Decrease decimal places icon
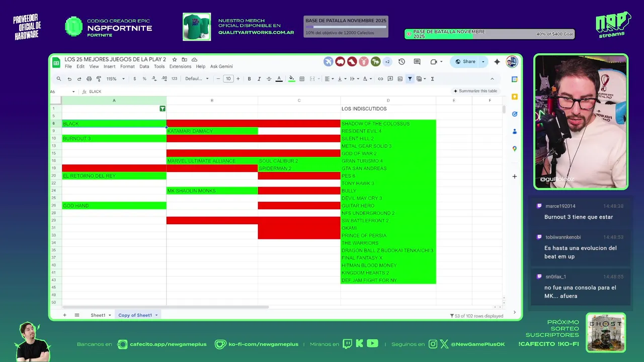The image size is (644, 362). click(x=154, y=79)
